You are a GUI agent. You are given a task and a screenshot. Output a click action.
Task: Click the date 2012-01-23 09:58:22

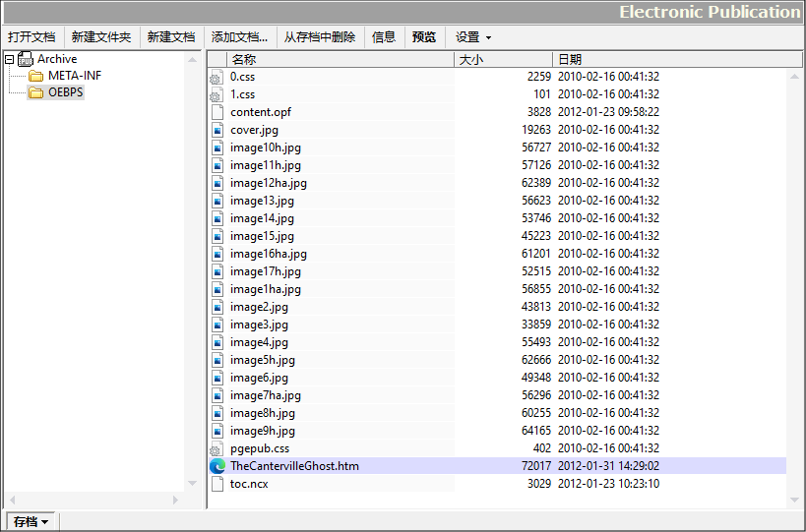tap(608, 112)
